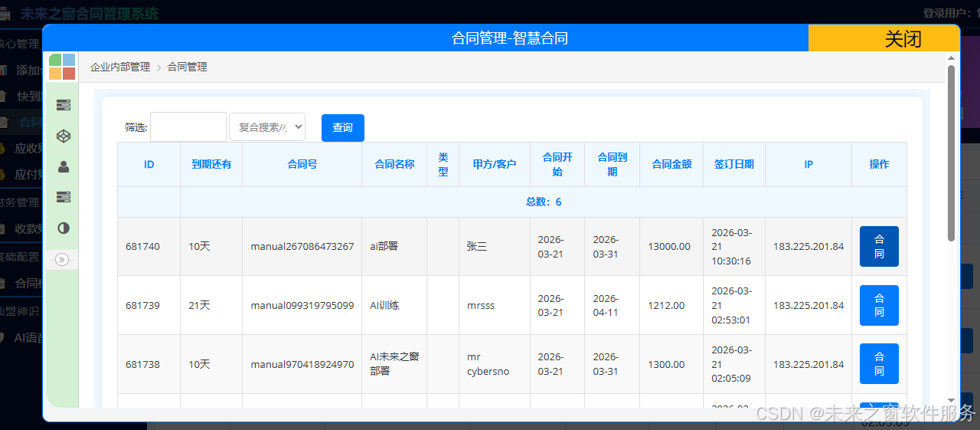The image size is (980, 430).
Task: Click contract number manual099319795099
Action: coord(302,305)
